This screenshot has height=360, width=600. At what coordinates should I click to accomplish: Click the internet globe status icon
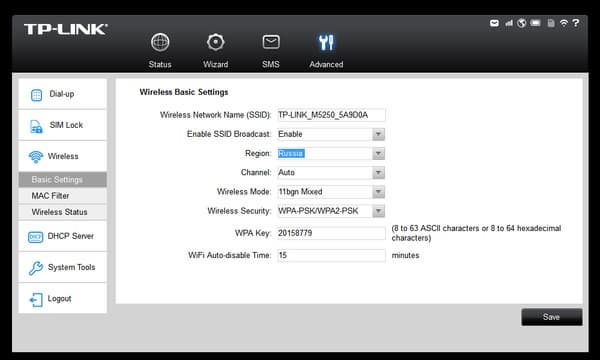coord(522,23)
